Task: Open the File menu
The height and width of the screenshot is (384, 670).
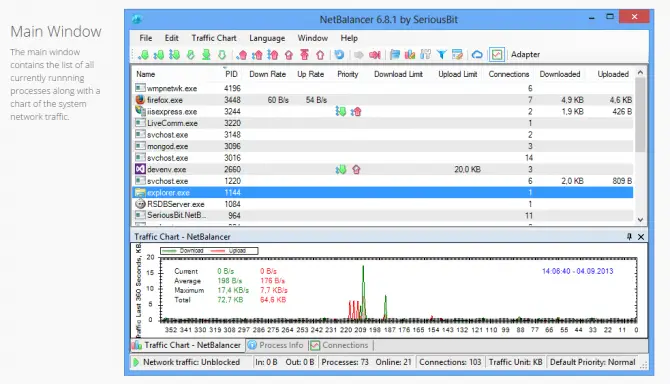Action: [x=146, y=38]
